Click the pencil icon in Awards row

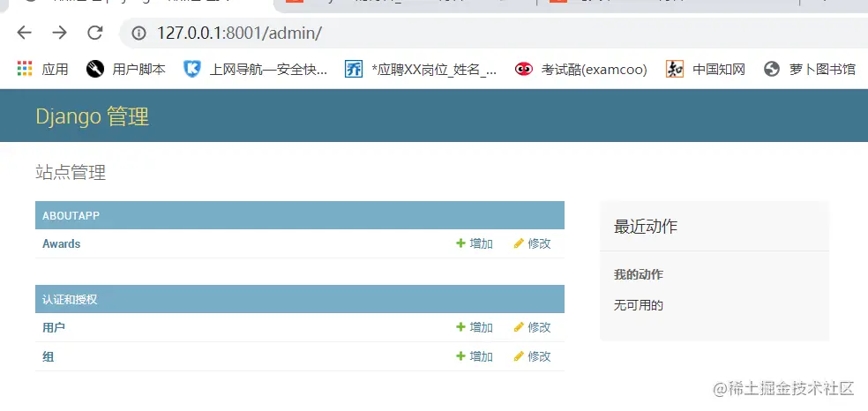tap(519, 243)
